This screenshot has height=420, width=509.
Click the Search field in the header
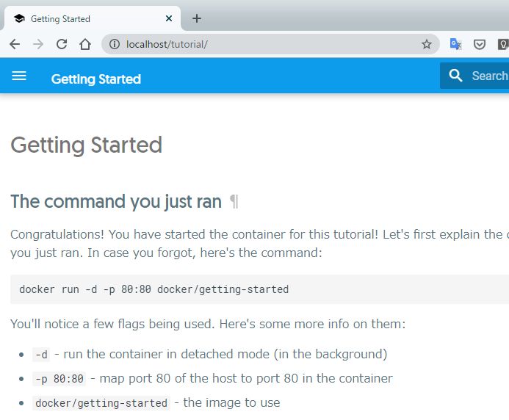coord(474,76)
